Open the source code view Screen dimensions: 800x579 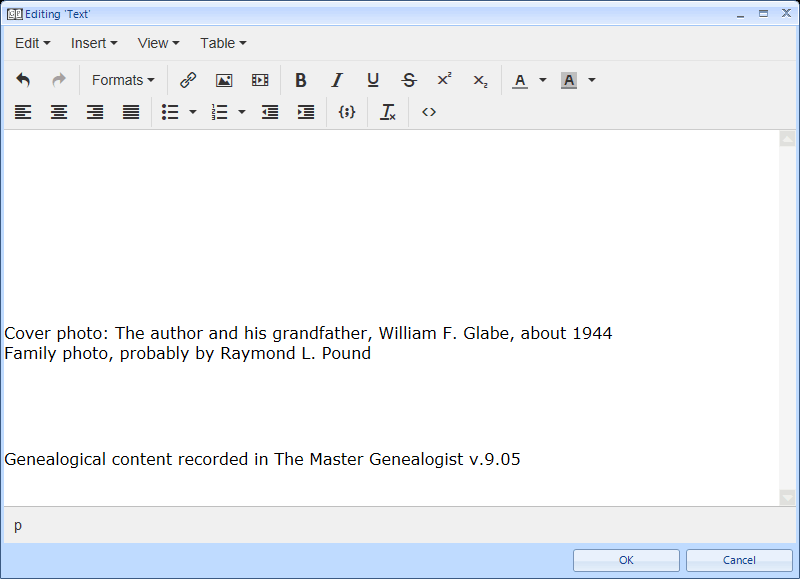click(429, 112)
